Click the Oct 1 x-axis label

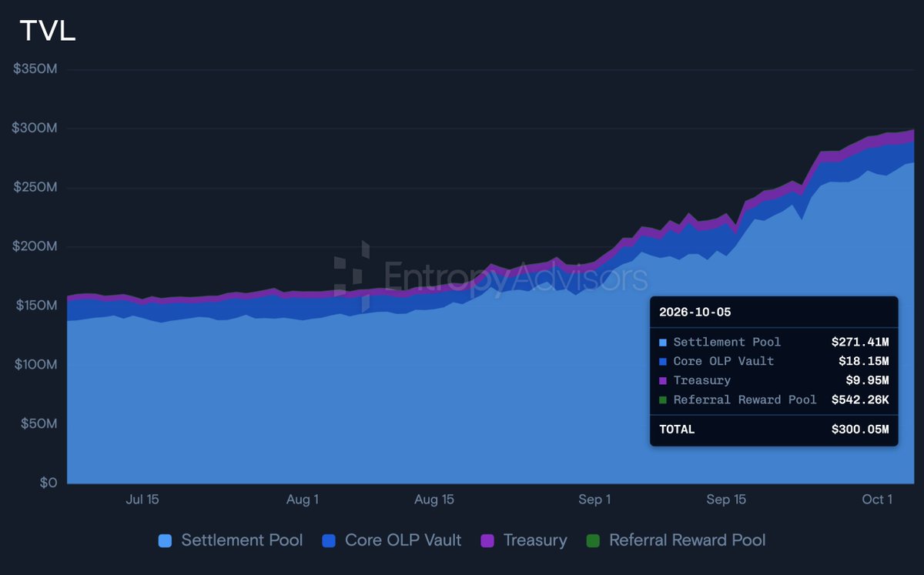[x=877, y=500]
